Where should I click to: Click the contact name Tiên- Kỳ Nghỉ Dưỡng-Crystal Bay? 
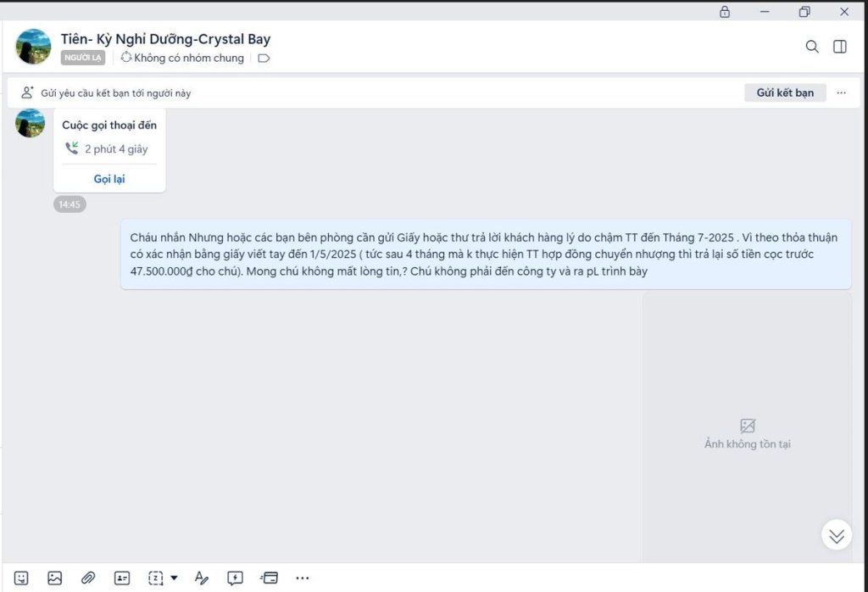[165, 39]
